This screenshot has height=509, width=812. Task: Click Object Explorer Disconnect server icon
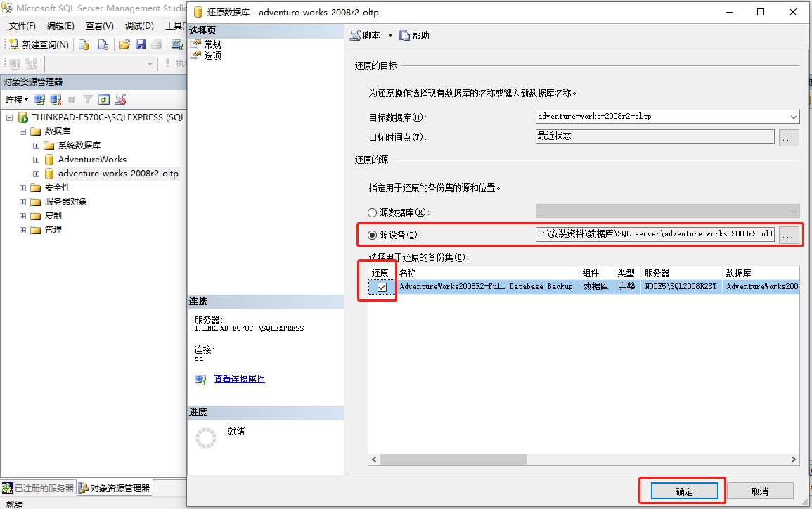point(56,99)
